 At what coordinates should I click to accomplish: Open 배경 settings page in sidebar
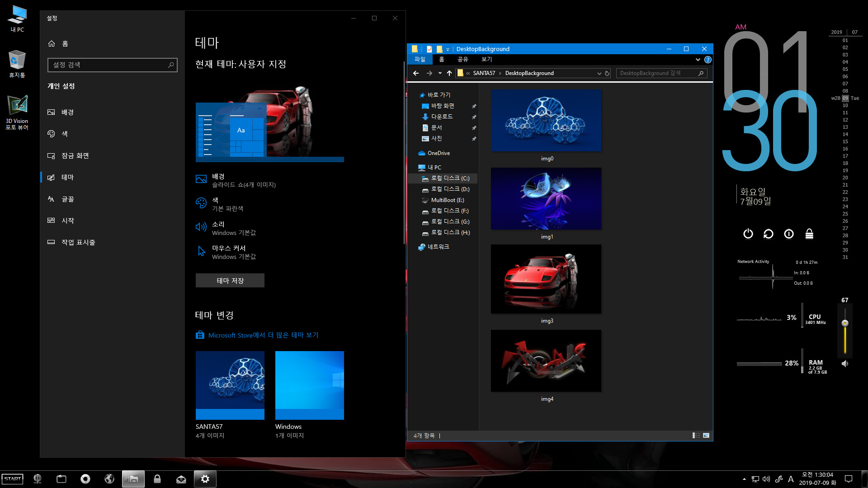(x=112, y=112)
